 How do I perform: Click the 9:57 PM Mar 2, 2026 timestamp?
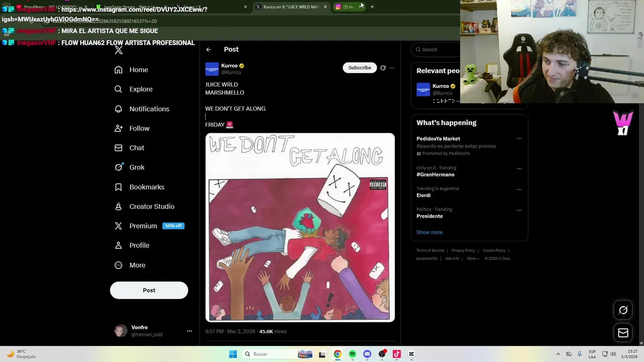click(230, 331)
